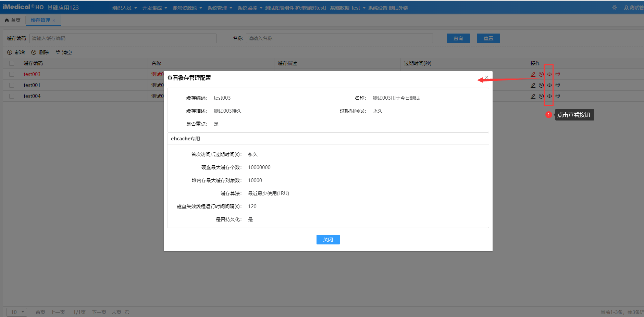Click the refresh icon in pagination bar

pos(127,312)
